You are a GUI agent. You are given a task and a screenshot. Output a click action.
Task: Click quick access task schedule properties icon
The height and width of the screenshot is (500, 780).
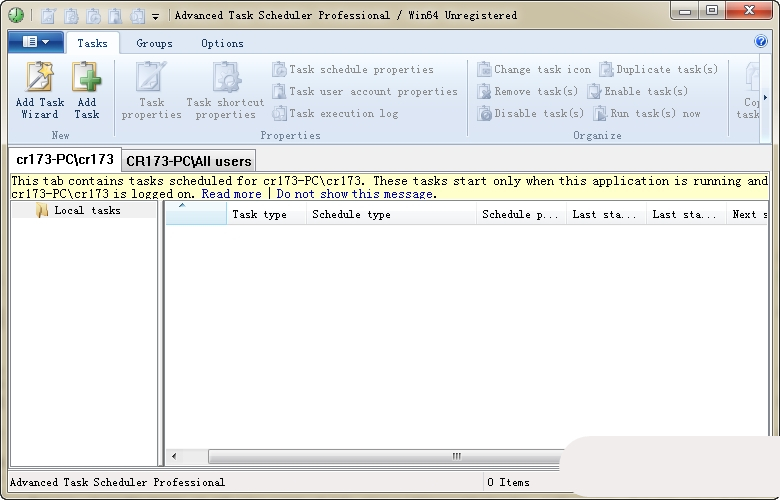[x=93, y=15]
